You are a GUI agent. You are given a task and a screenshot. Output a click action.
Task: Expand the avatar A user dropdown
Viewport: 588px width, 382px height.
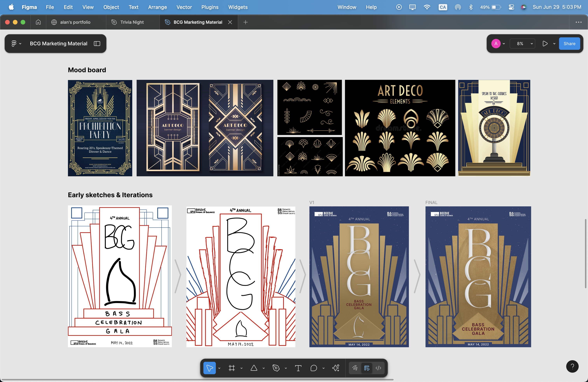pyautogui.click(x=498, y=44)
